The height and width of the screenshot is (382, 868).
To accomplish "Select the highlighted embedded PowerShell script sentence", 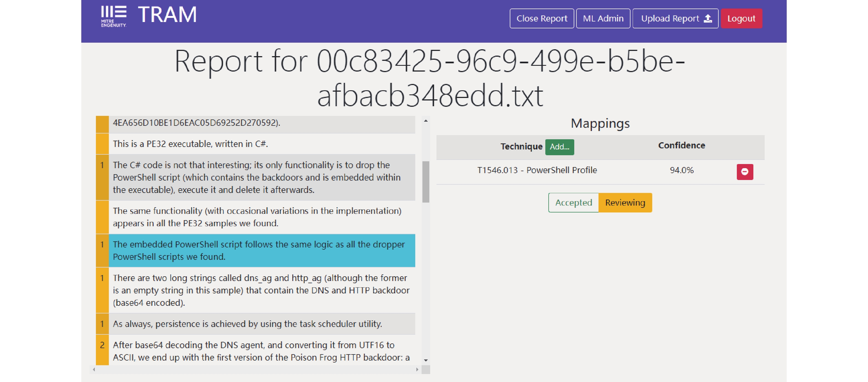I will (x=258, y=250).
